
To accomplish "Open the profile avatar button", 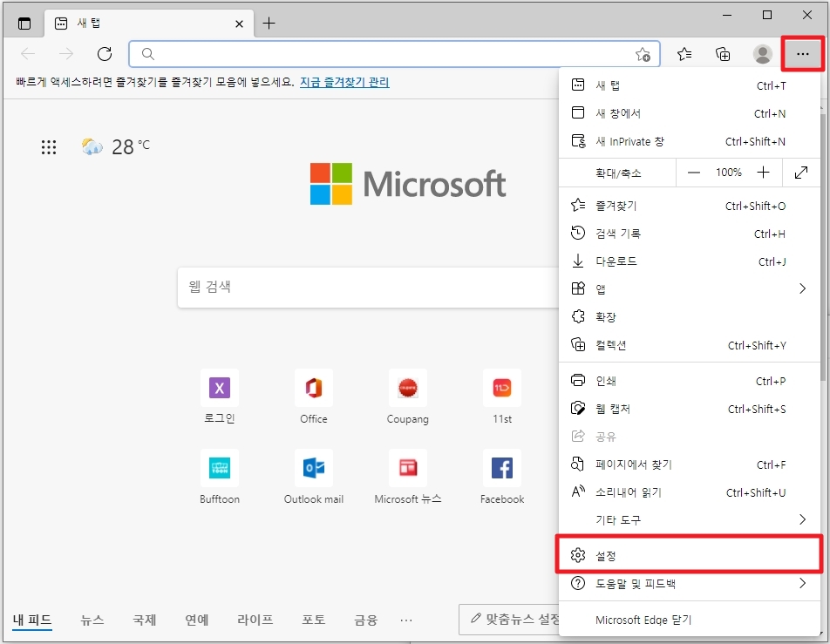I will pyautogui.click(x=762, y=54).
